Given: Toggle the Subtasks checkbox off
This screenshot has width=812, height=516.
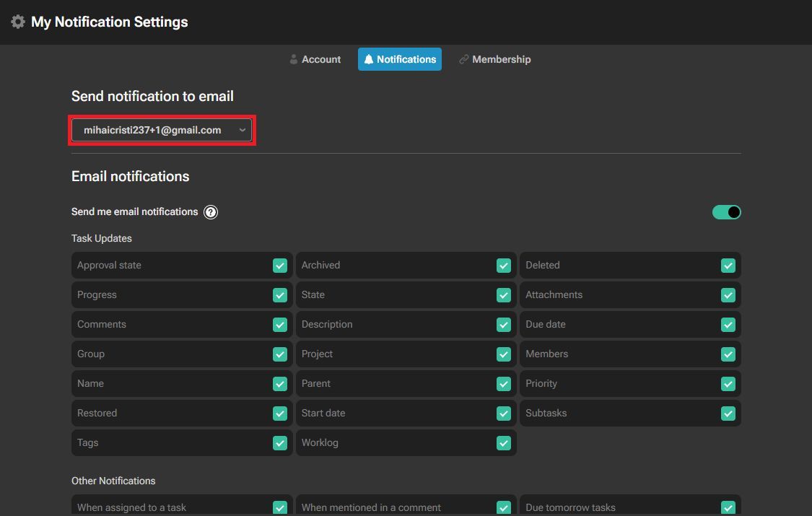Looking at the screenshot, I should coord(728,414).
